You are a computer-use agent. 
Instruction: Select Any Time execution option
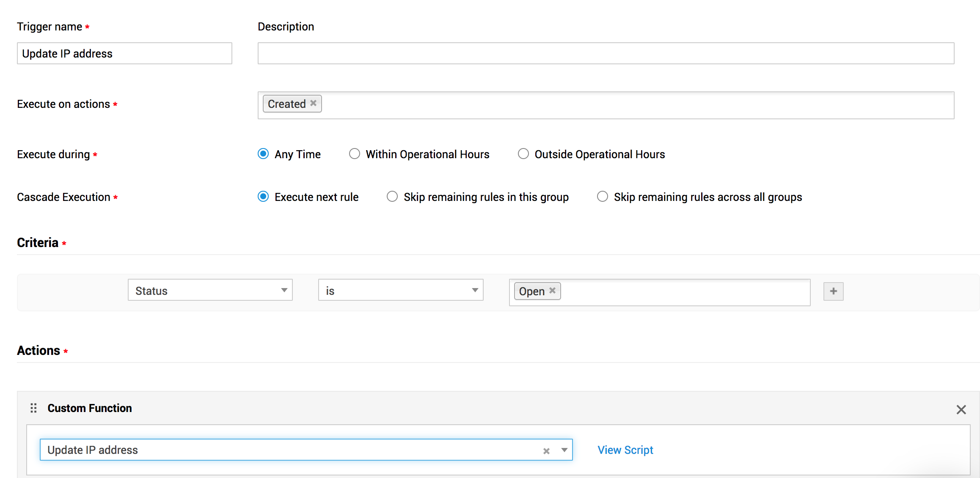263,154
